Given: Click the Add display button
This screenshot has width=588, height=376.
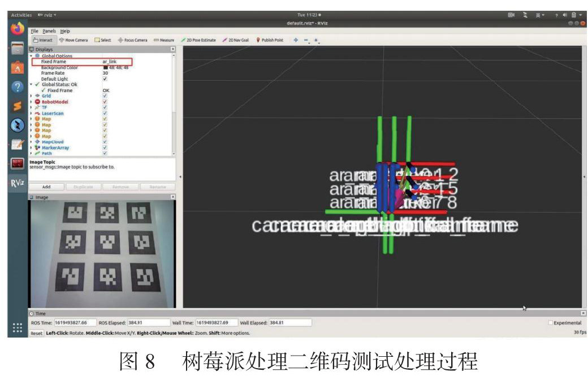Looking at the screenshot, I should coord(46,187).
